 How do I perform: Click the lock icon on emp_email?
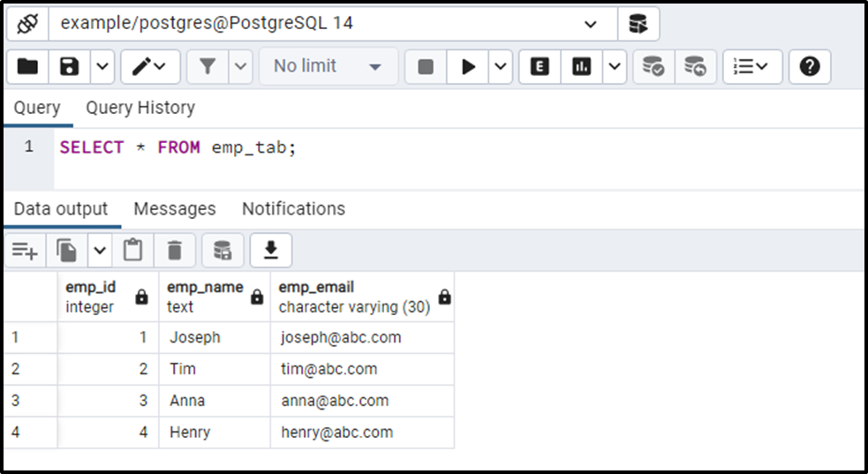[x=444, y=297]
